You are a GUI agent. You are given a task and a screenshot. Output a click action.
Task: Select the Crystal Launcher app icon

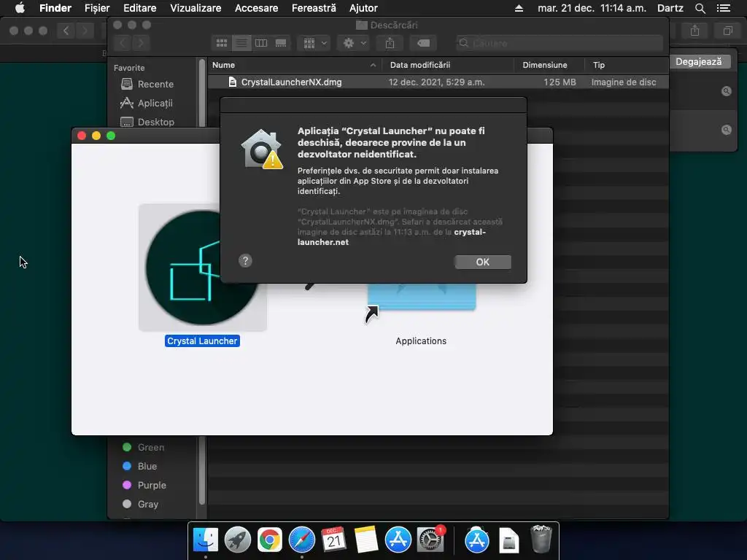coord(203,267)
